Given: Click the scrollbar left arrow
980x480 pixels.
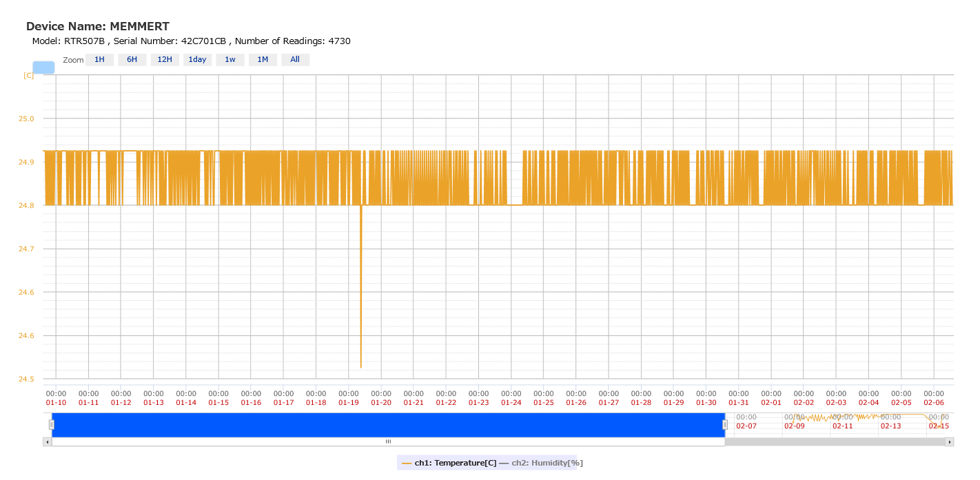Looking at the screenshot, I should 47,441.
